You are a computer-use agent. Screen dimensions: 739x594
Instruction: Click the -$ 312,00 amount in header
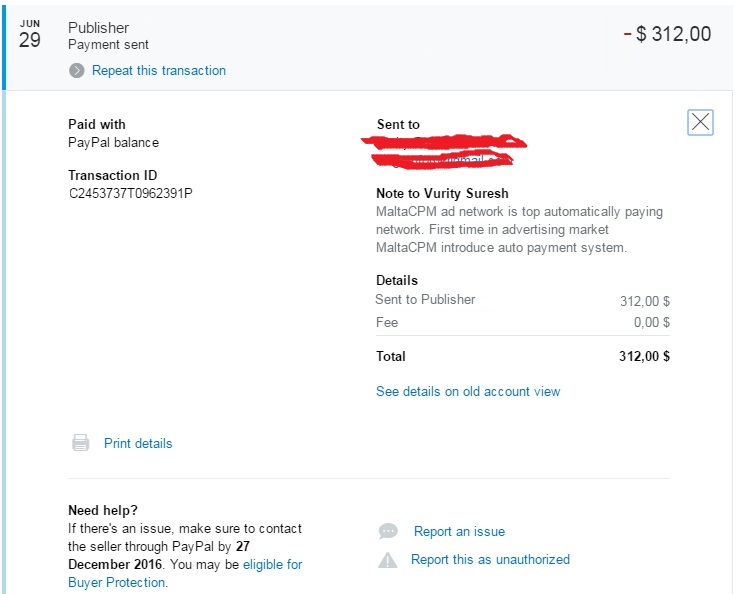point(667,34)
